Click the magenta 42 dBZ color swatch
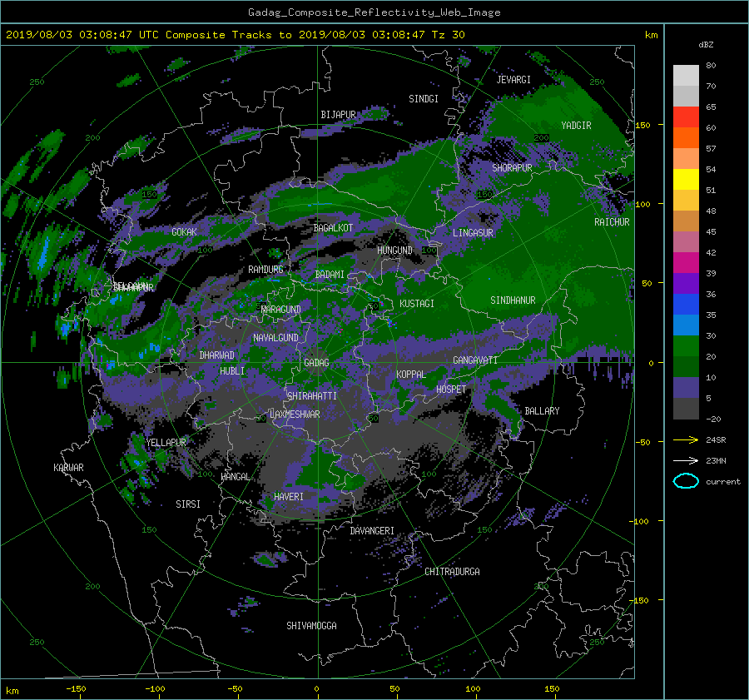Image resolution: width=749 pixels, height=700 pixels. click(686, 263)
